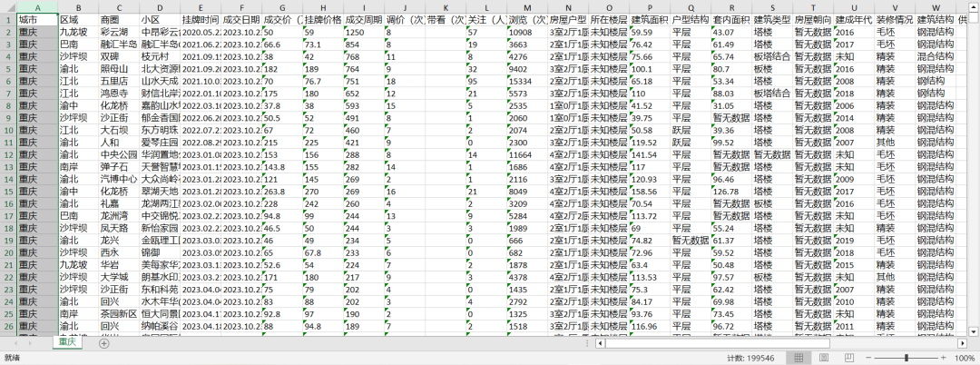
Task: Select the 龙洲湾 cell
Action: [x=119, y=215]
